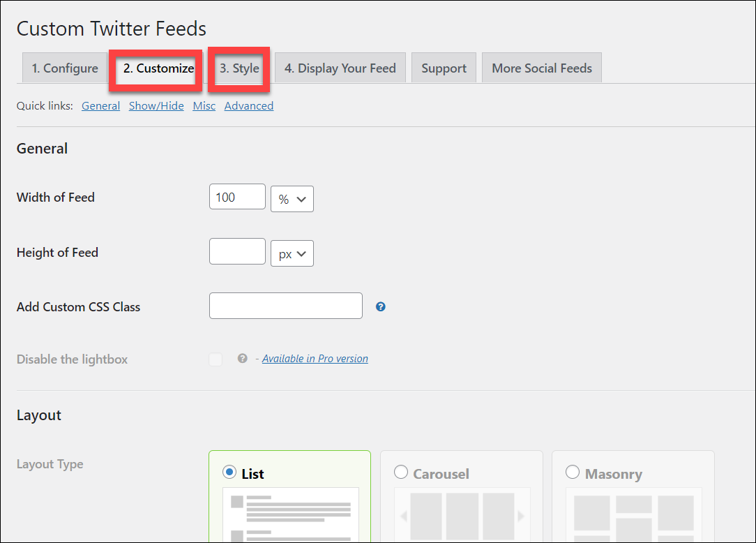
Task: Click the Width of Feed label
Action: click(56, 198)
